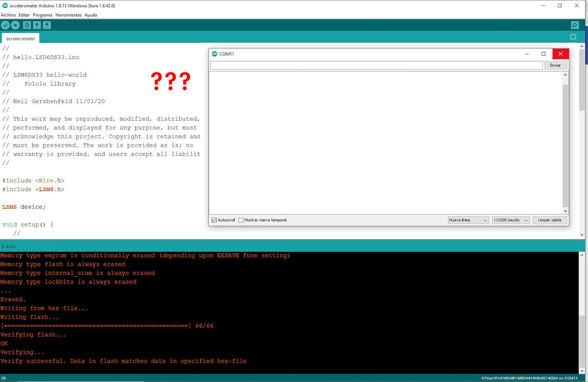The image size is (588, 382).
Task: Open Serial Monitor magnifier icon
Action: click(575, 25)
